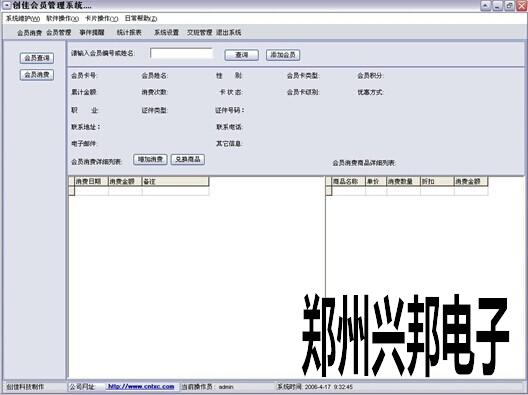
Task: Click the 会员查询 sidebar button
Action: pyautogui.click(x=37, y=58)
